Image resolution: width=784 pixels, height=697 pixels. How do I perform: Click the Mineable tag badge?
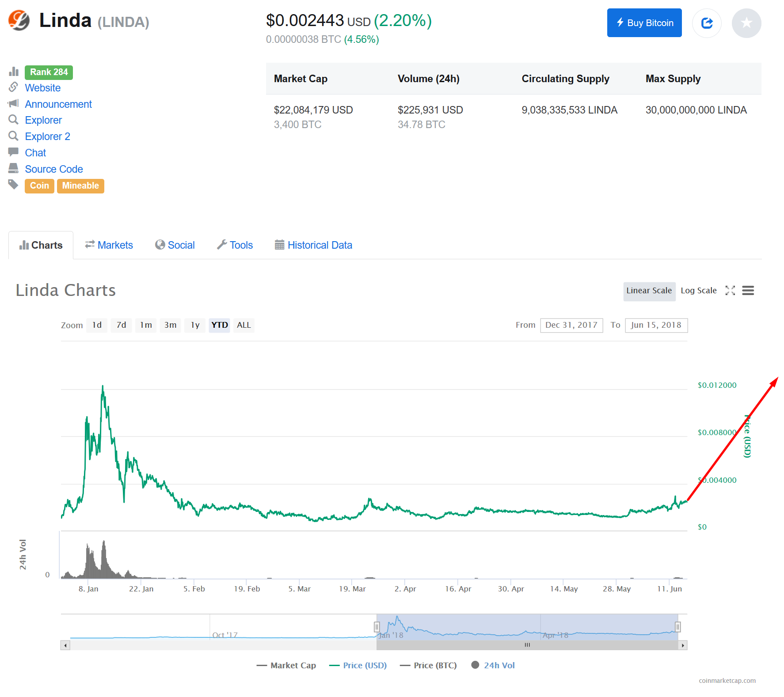click(x=80, y=186)
